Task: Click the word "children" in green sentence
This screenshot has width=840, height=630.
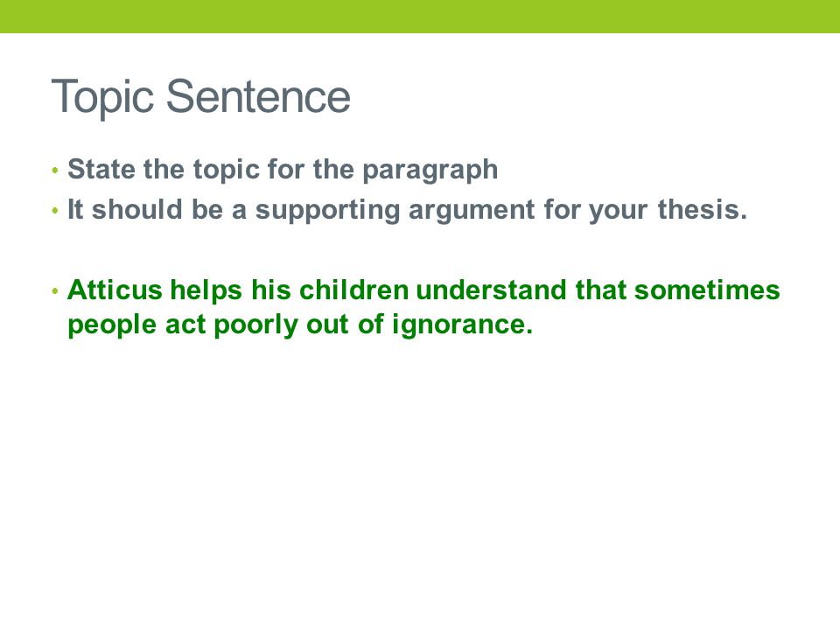Action: coord(354,290)
